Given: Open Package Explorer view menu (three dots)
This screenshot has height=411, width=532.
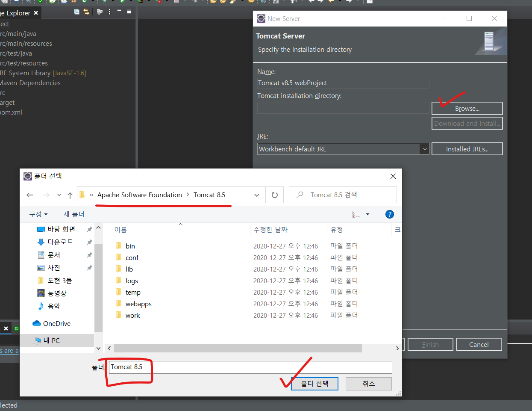Looking at the screenshot, I should point(109,12).
